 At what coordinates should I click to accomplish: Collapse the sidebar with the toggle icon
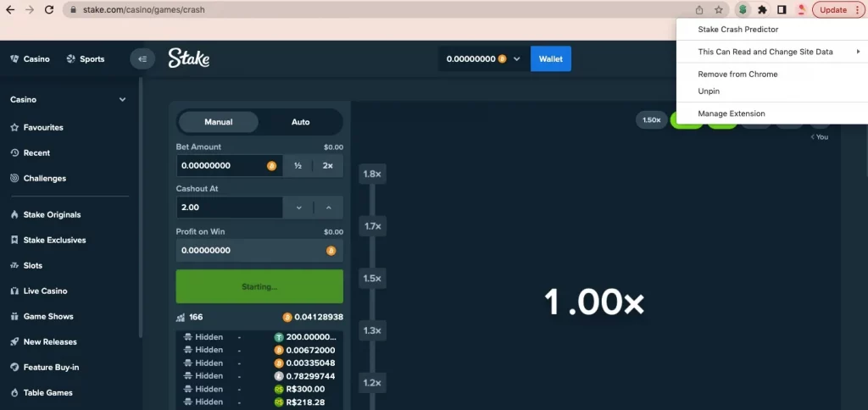click(142, 58)
